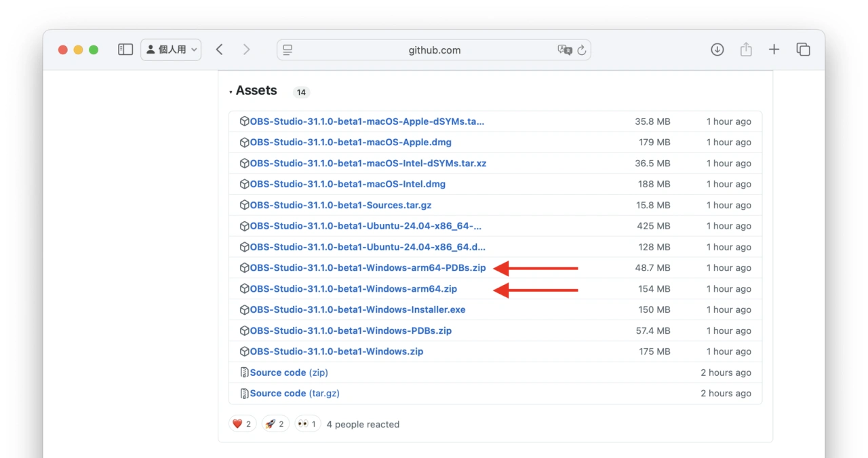Open the page menu icon in address bar
The image size is (868, 458).
pyautogui.click(x=288, y=50)
